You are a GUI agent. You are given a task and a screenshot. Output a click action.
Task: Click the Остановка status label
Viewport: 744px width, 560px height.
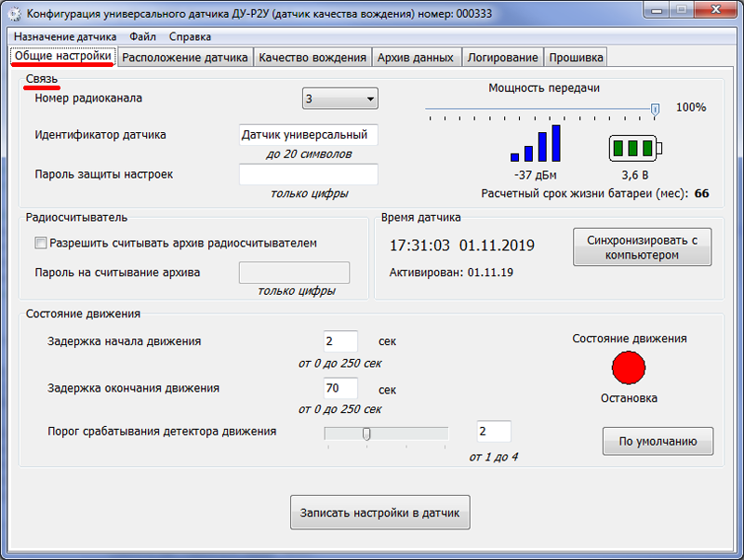click(629, 398)
